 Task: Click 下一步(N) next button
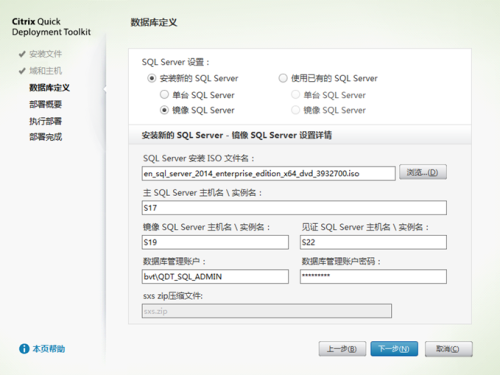[394, 349]
